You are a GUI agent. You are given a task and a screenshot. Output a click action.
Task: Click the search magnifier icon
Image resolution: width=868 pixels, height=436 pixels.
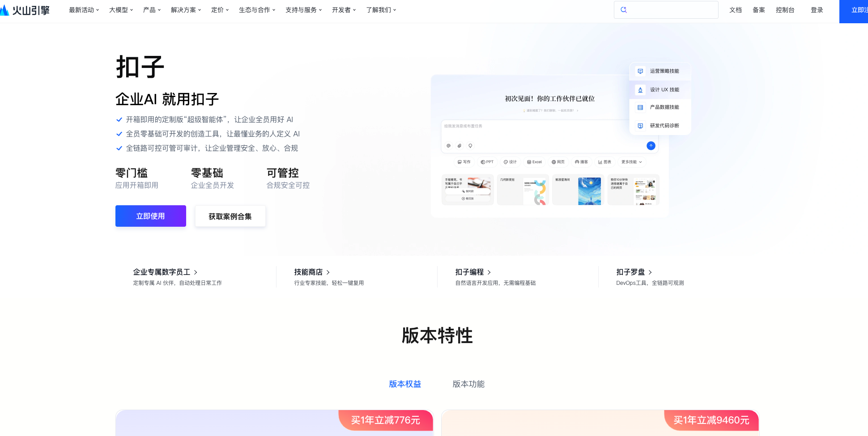(x=624, y=10)
